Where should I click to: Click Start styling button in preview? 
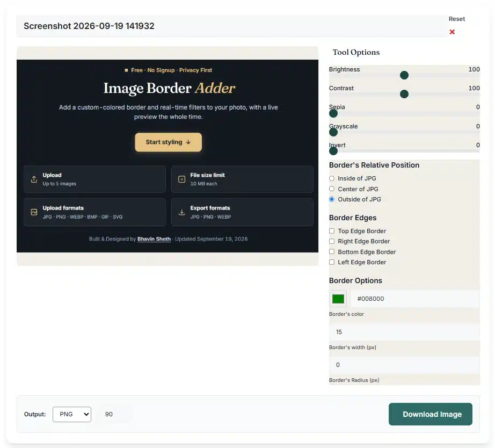168,142
